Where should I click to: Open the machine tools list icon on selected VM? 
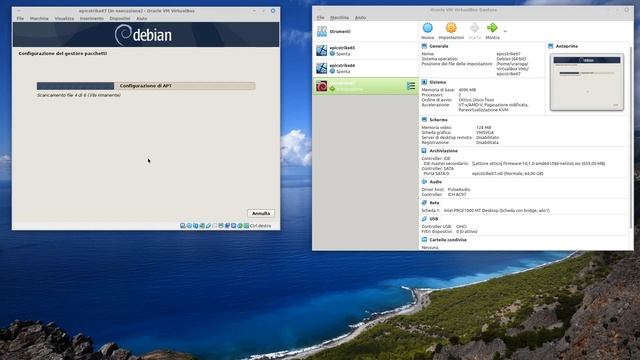[x=411, y=86]
